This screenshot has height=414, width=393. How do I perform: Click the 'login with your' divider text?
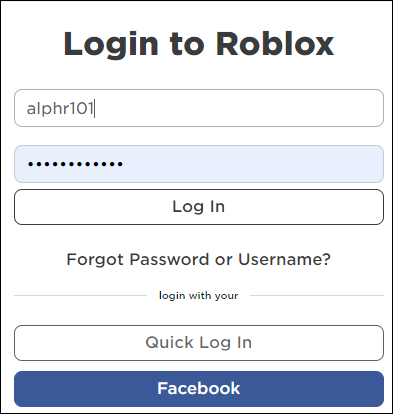[199, 296]
